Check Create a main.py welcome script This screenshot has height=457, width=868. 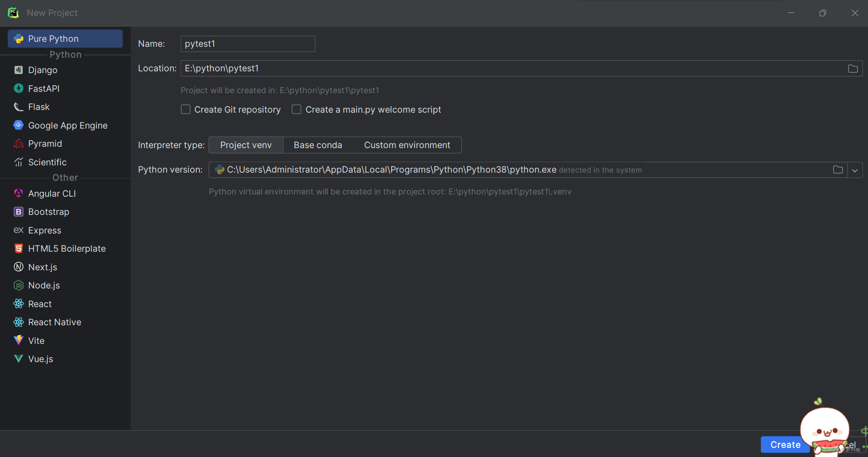296,109
